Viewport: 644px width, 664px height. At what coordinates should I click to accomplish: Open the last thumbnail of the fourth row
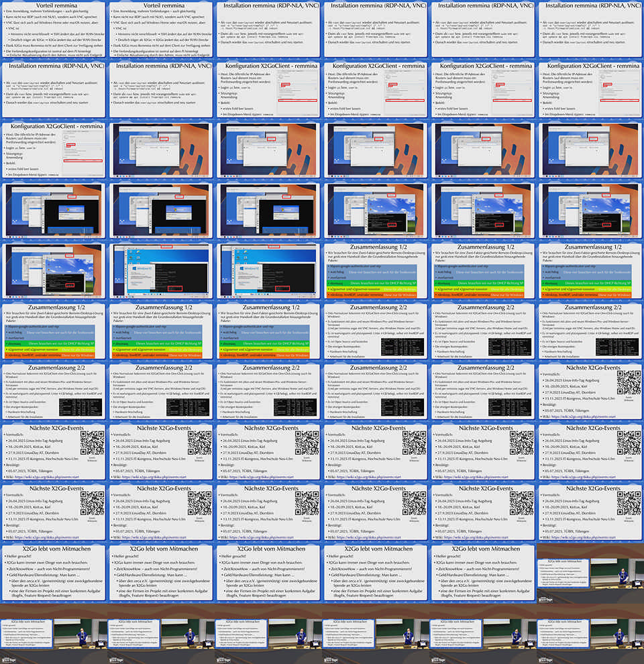590,211
